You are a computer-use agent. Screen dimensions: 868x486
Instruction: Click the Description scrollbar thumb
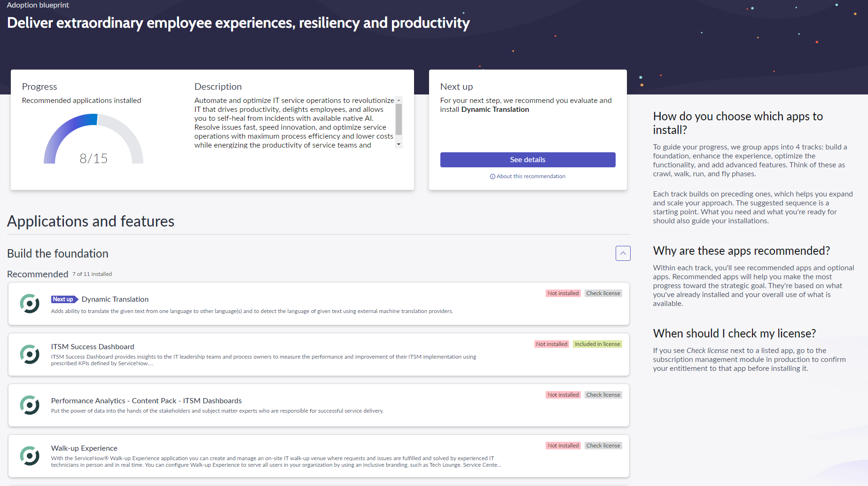[x=399, y=119]
